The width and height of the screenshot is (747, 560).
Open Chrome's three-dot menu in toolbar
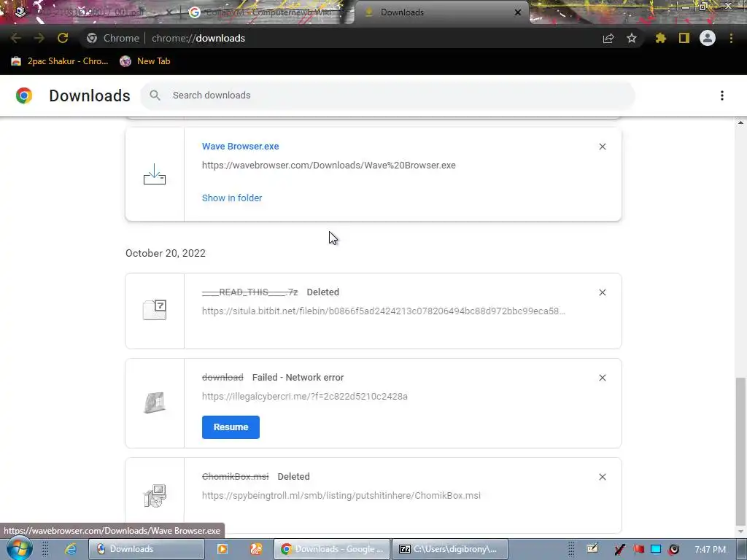pos(731,38)
